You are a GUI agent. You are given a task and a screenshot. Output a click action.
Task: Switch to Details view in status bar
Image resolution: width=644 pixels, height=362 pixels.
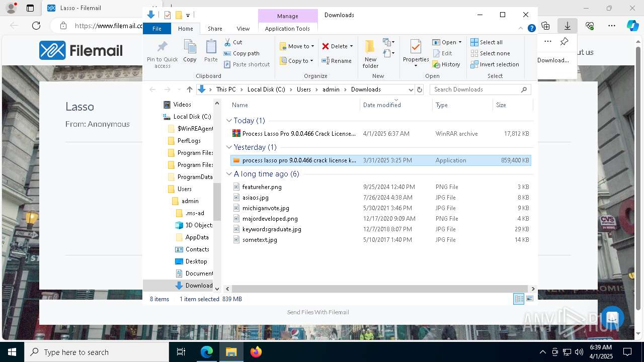(519, 299)
